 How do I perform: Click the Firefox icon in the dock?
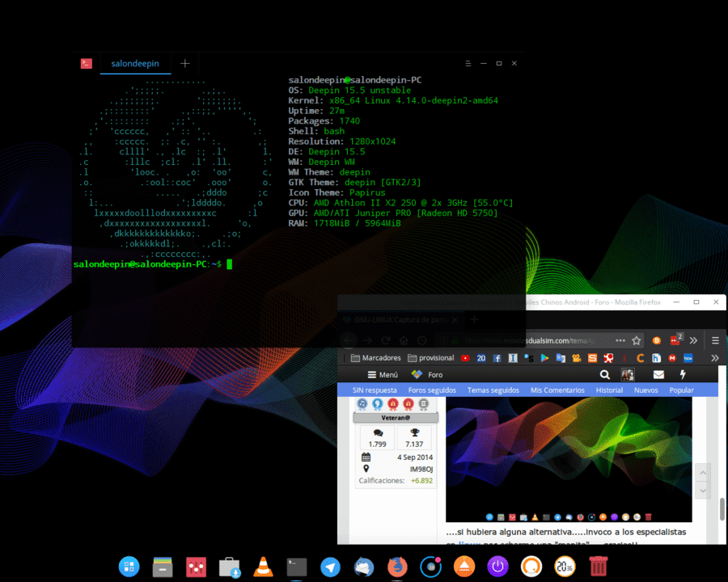(397, 567)
